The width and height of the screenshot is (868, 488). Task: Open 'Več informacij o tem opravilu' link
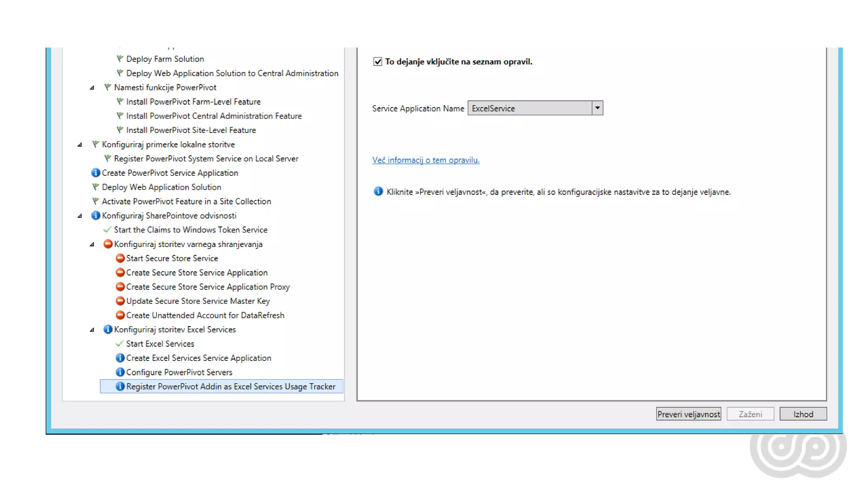(426, 160)
